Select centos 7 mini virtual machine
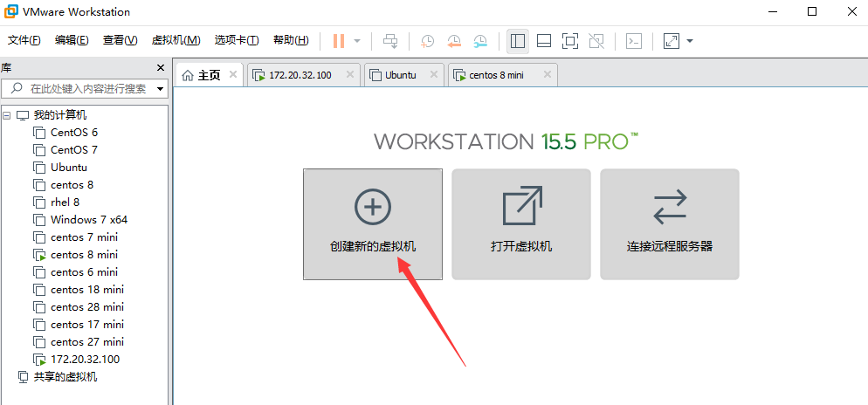 click(84, 237)
